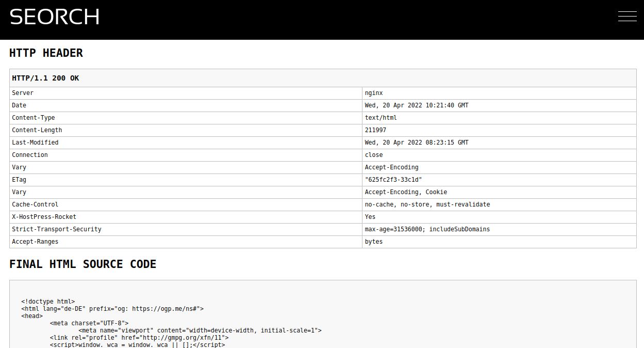Image resolution: width=644 pixels, height=348 pixels.
Task: Click the Last-Modified header cell
Action: pyautogui.click(x=186, y=143)
